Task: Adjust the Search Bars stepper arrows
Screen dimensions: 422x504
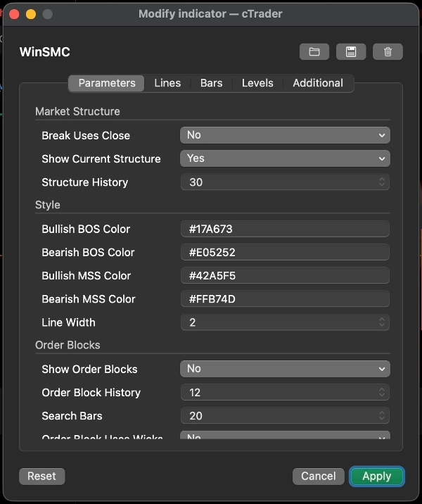Action: 381,415
